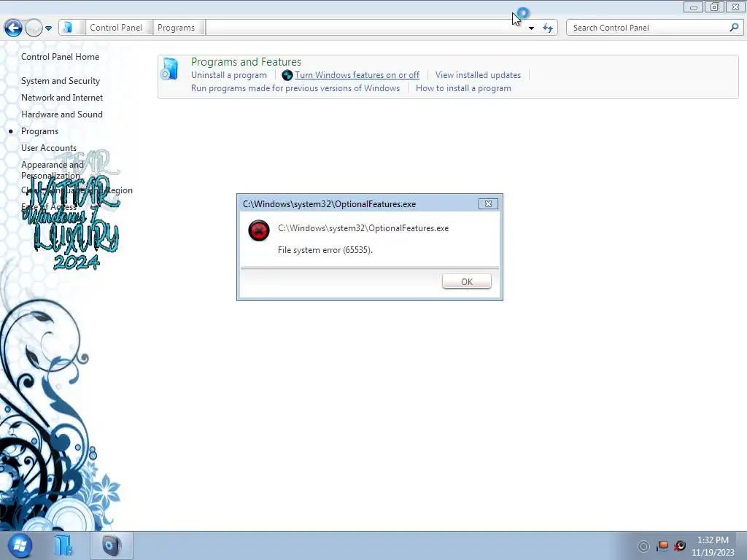747x560 pixels.
Task: Open Network and Internet category
Action: 62,97
